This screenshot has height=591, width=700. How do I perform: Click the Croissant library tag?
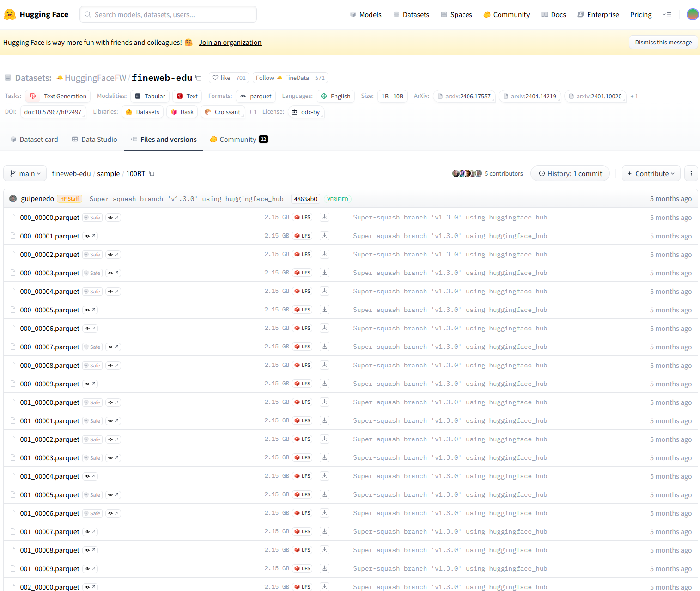pyautogui.click(x=223, y=112)
